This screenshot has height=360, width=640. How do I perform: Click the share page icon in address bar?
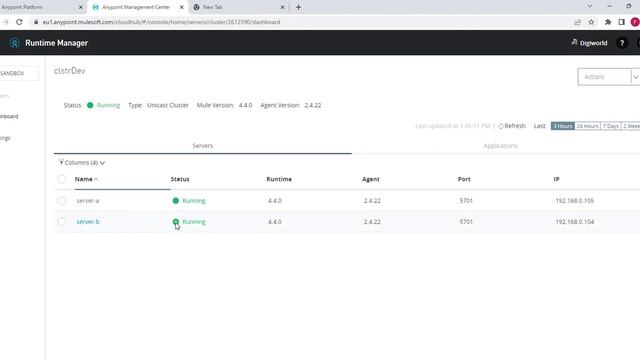578,22
